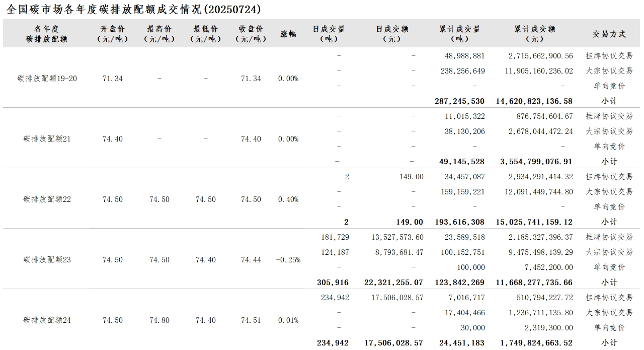Click the 累计成交额 column header
644x350 pixels.
coord(534,34)
